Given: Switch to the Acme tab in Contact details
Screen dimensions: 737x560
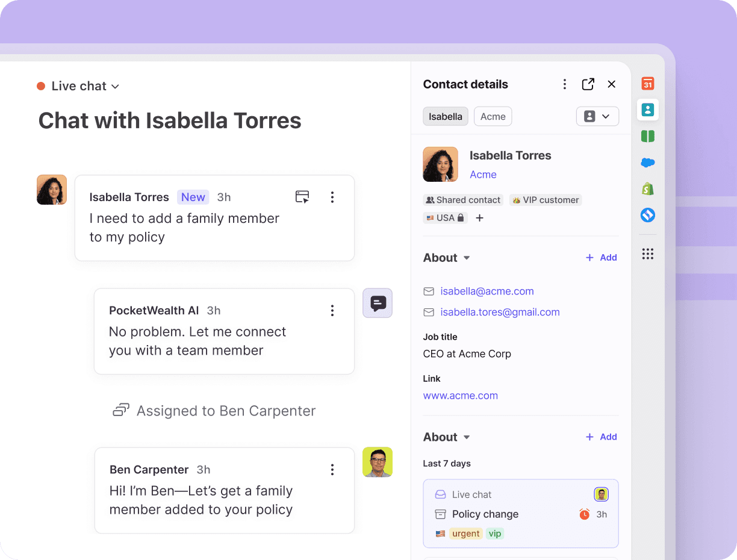Looking at the screenshot, I should click(x=493, y=116).
